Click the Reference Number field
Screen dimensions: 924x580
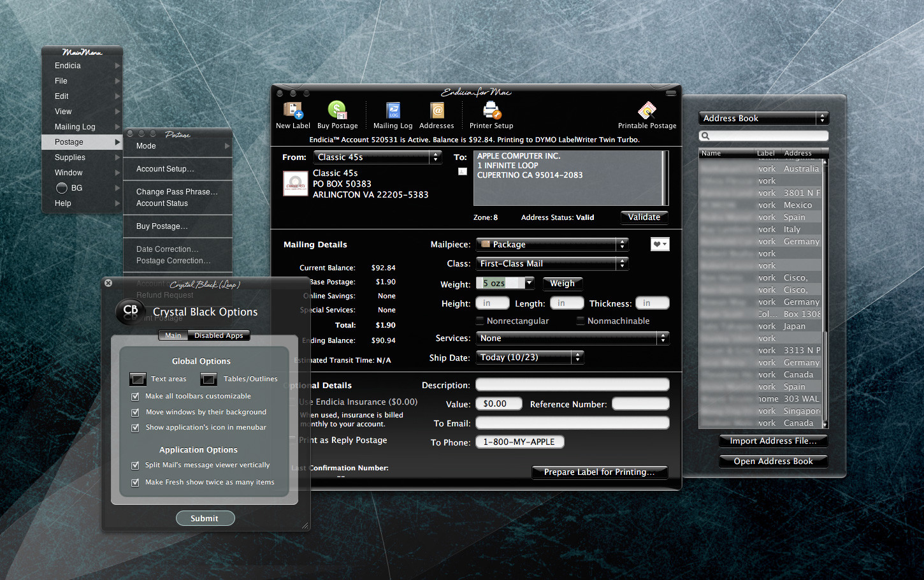click(640, 403)
